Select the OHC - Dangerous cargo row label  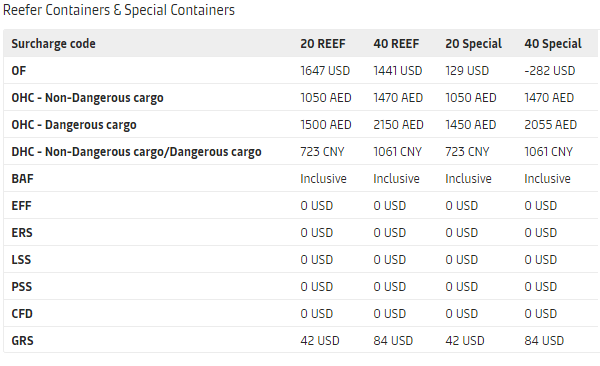tap(74, 125)
